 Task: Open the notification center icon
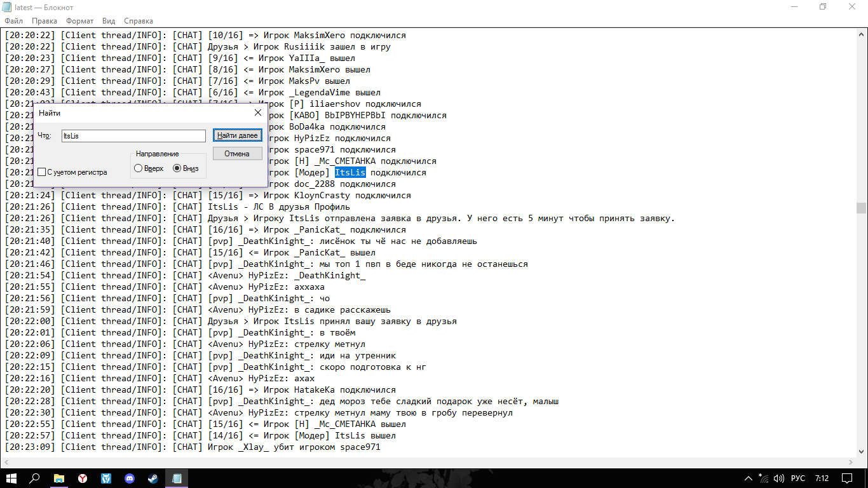[847, 478]
